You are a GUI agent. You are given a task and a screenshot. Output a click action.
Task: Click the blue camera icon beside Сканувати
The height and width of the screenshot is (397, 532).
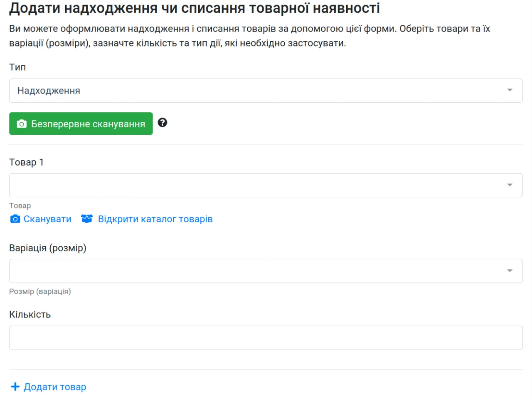[x=15, y=219]
